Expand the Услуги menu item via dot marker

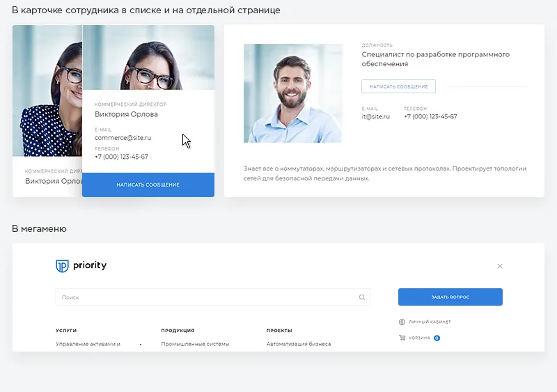tap(140, 344)
